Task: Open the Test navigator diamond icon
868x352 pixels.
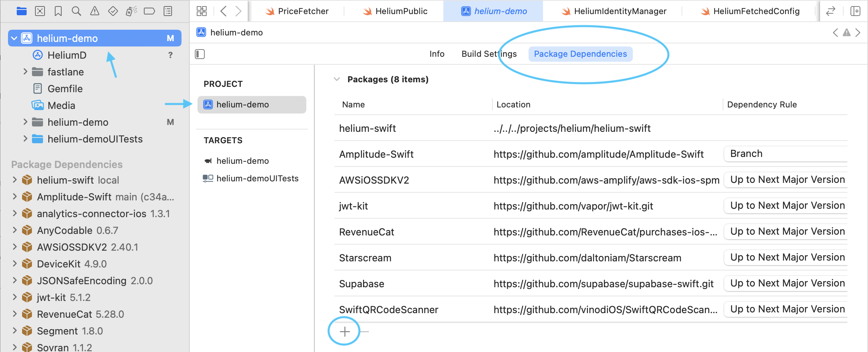Action: tap(113, 11)
